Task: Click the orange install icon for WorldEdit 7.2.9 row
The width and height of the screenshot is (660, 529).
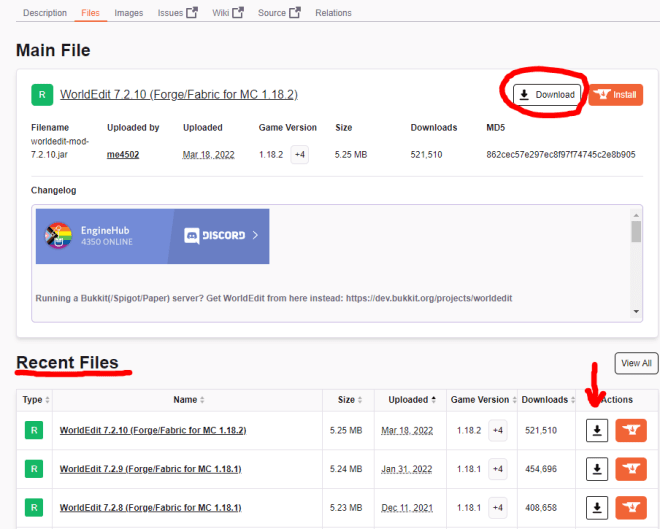Action: click(x=631, y=469)
